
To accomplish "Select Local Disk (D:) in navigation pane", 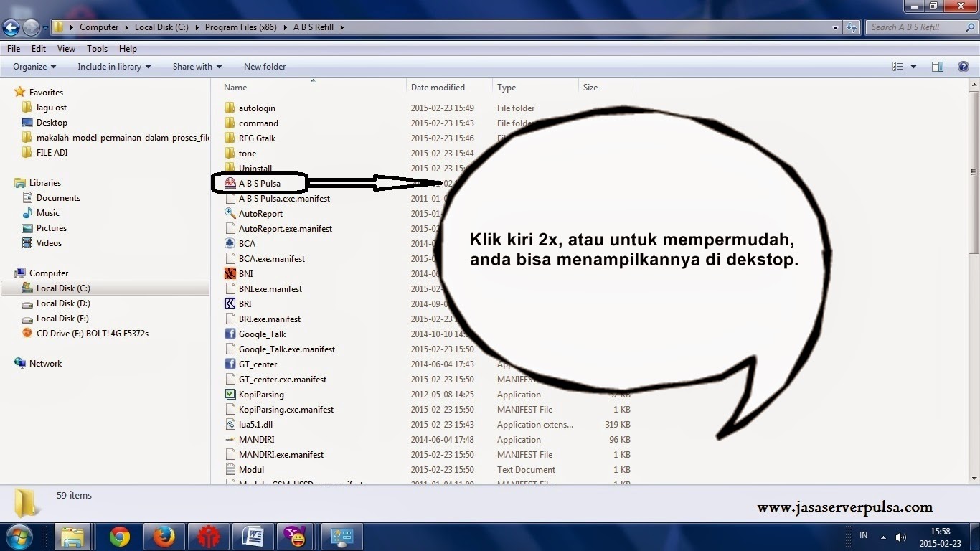I will [63, 303].
